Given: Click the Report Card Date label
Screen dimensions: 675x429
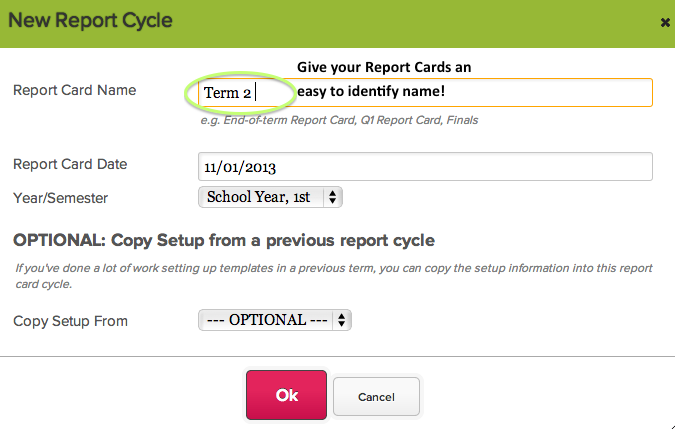Looking at the screenshot, I should point(70,164).
